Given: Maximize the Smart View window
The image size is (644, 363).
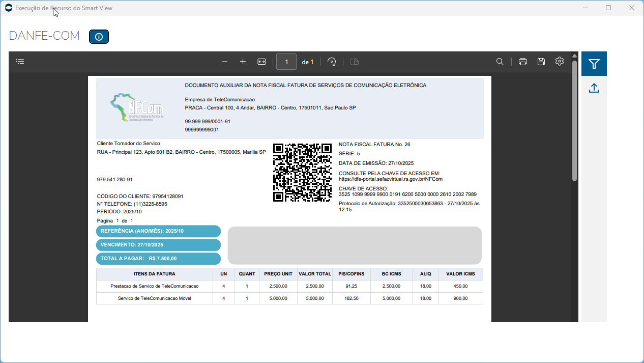Looking at the screenshot, I should tap(608, 8).
